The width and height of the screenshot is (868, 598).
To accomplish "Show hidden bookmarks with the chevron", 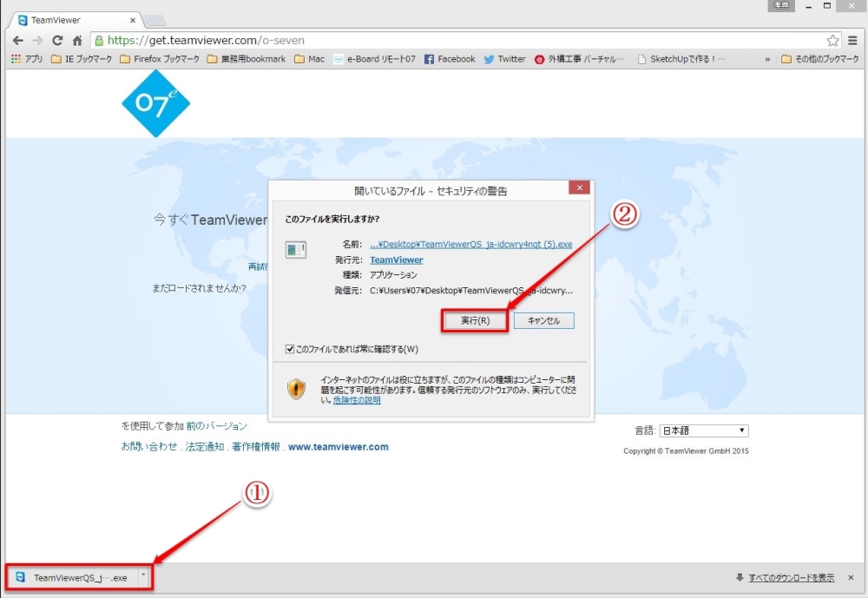I will [x=767, y=59].
